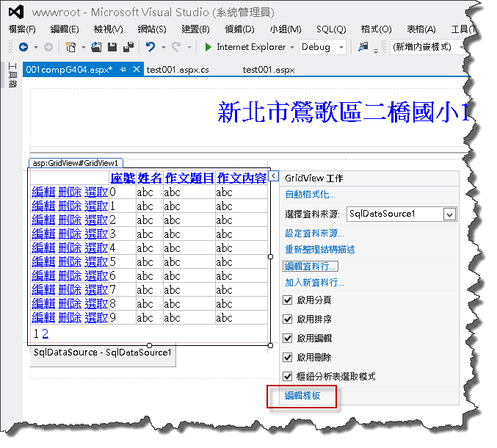The image size is (497, 448).
Task: Switch to test001.aspx tab
Action: click(269, 70)
